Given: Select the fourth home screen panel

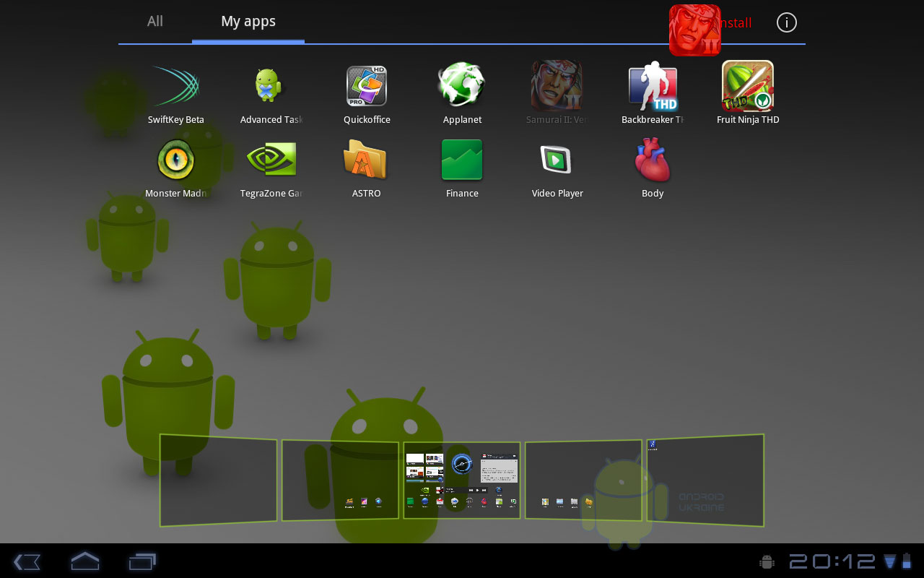Looking at the screenshot, I should 583,480.
